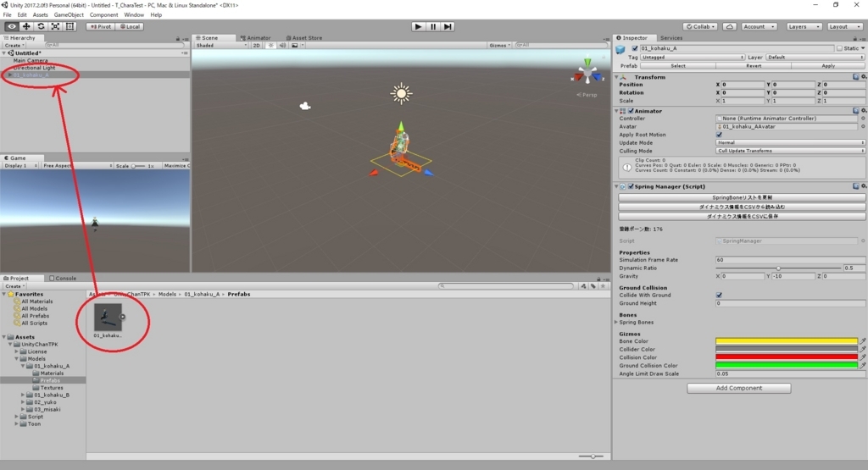Expand 01_kohaku_B folder
The image size is (868, 470).
click(x=23, y=395)
